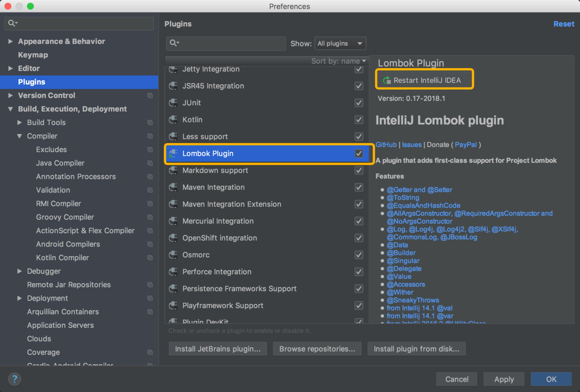This screenshot has height=392, width=580.
Task: Expand the Appearance & Behavior section
Action: 10,41
